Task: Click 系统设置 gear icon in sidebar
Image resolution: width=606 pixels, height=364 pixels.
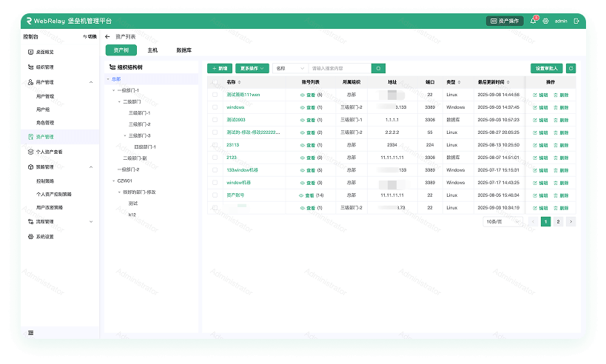Action: [x=30, y=237]
